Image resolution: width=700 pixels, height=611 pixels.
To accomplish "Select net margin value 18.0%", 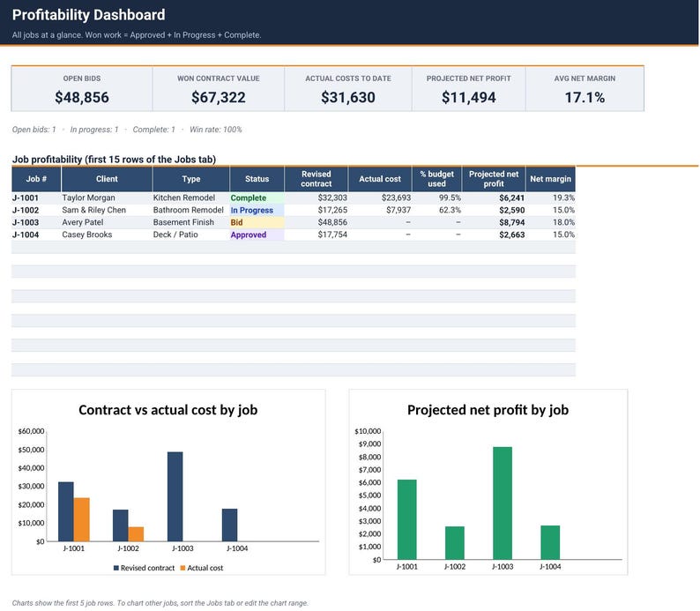I will pyautogui.click(x=563, y=222).
